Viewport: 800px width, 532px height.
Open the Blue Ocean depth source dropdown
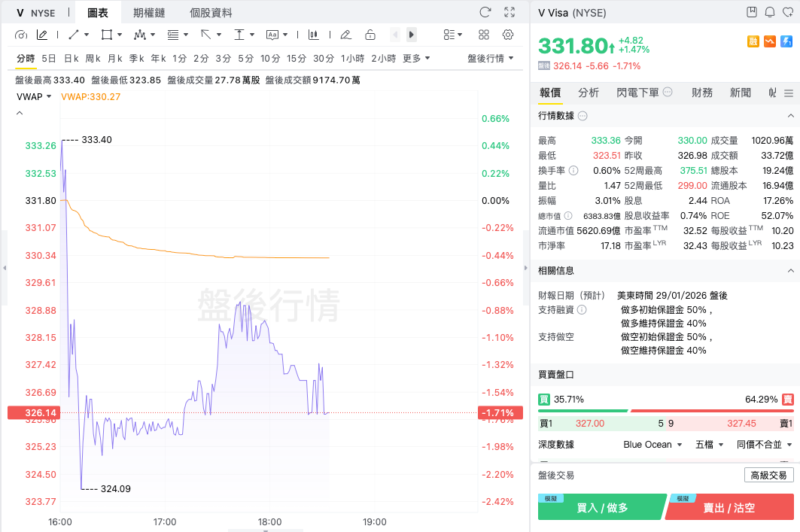[652, 445]
